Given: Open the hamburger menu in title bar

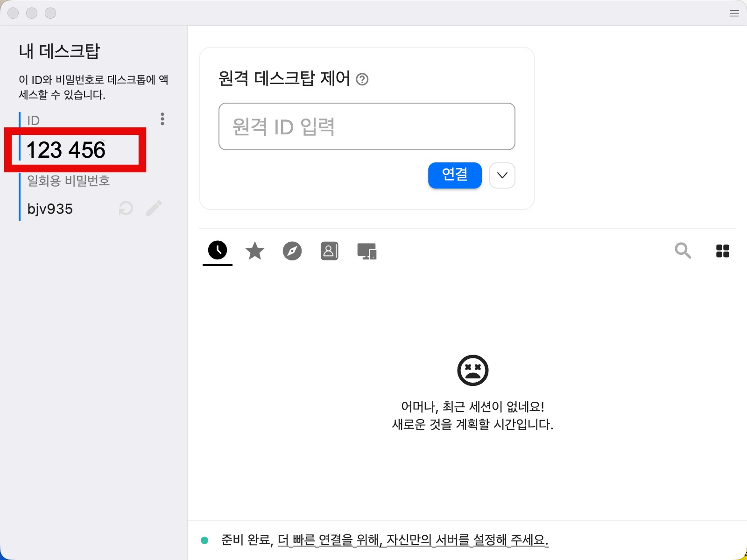Looking at the screenshot, I should click(x=734, y=13).
